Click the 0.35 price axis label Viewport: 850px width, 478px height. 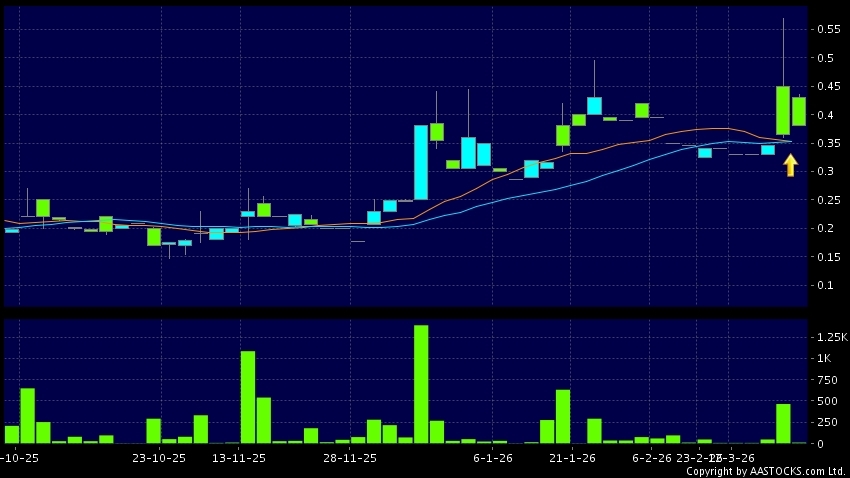[x=826, y=143]
